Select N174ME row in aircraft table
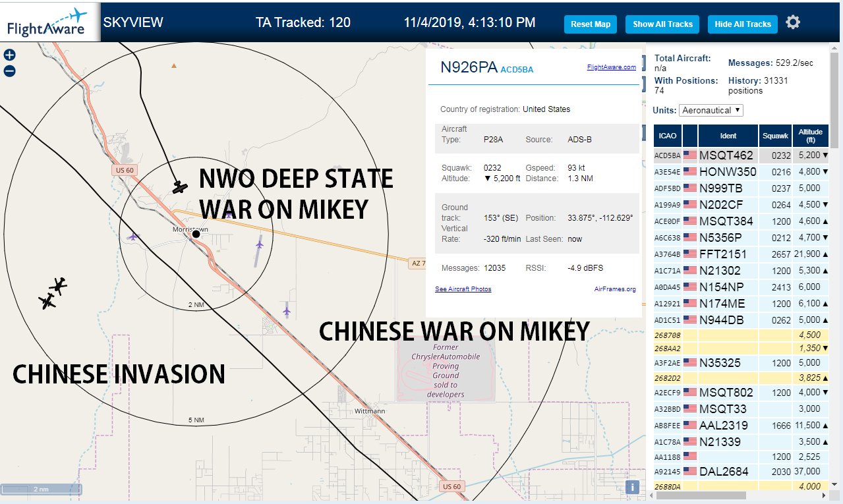Screen dimensions: 843x504 741,304
